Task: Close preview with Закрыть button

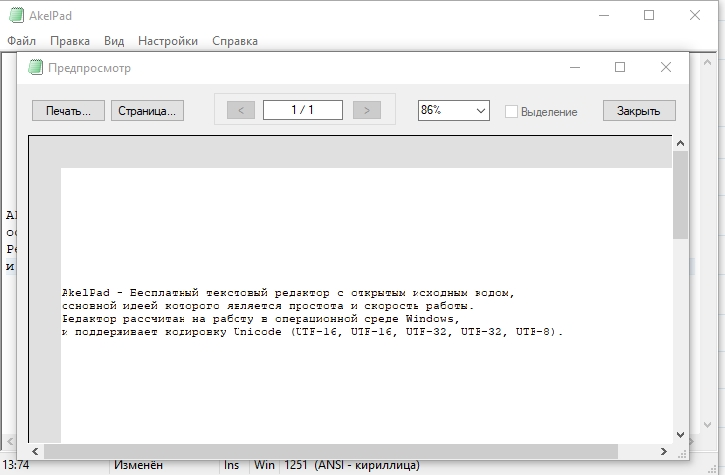Action: (x=639, y=111)
